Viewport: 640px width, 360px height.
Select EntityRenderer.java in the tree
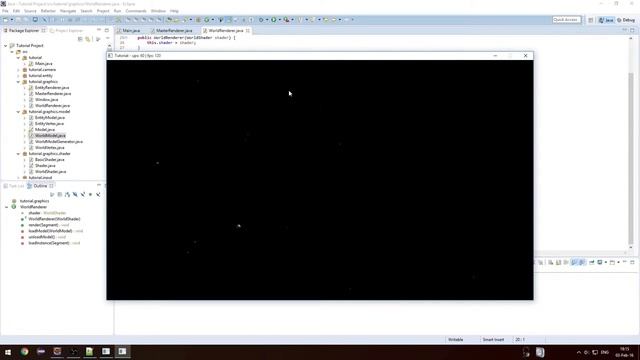coord(51,88)
